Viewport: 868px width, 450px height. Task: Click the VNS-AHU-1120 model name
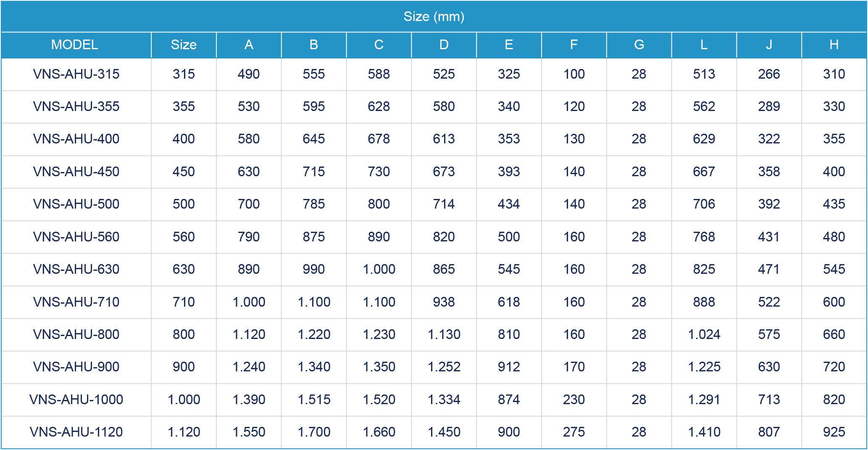[76, 432]
